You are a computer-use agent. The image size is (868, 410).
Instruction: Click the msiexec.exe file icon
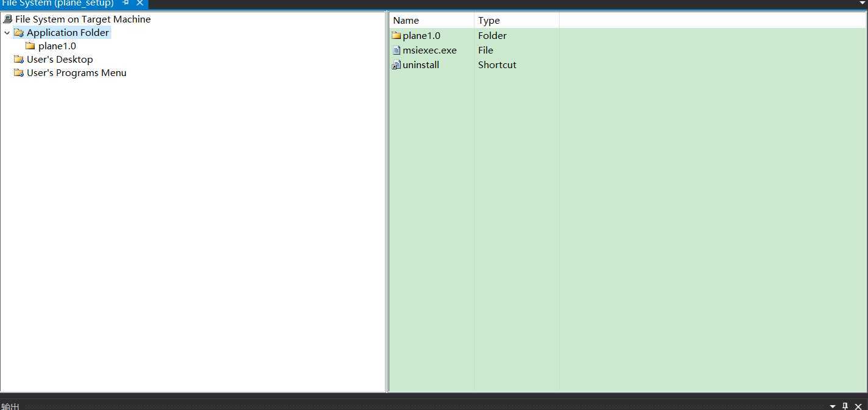pos(396,50)
